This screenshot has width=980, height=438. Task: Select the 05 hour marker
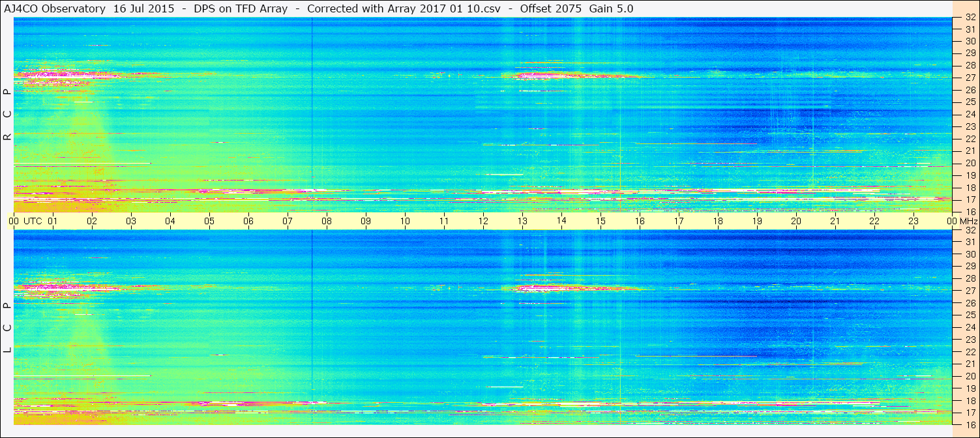tap(209, 222)
